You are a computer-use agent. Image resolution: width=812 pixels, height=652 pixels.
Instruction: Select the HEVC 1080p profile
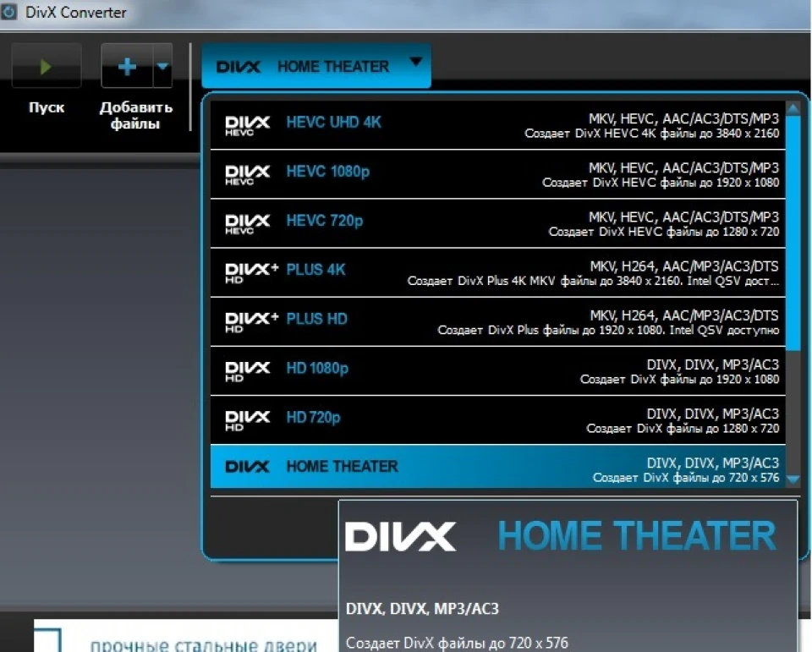tap(497, 174)
